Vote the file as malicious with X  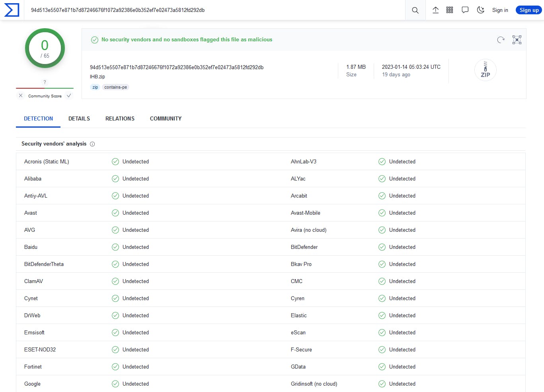pyautogui.click(x=21, y=95)
